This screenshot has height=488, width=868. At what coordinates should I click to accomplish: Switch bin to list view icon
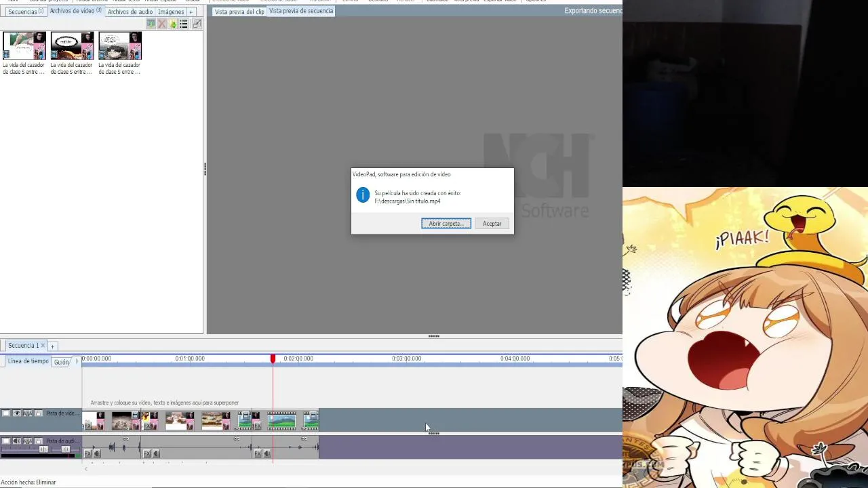[x=183, y=24]
